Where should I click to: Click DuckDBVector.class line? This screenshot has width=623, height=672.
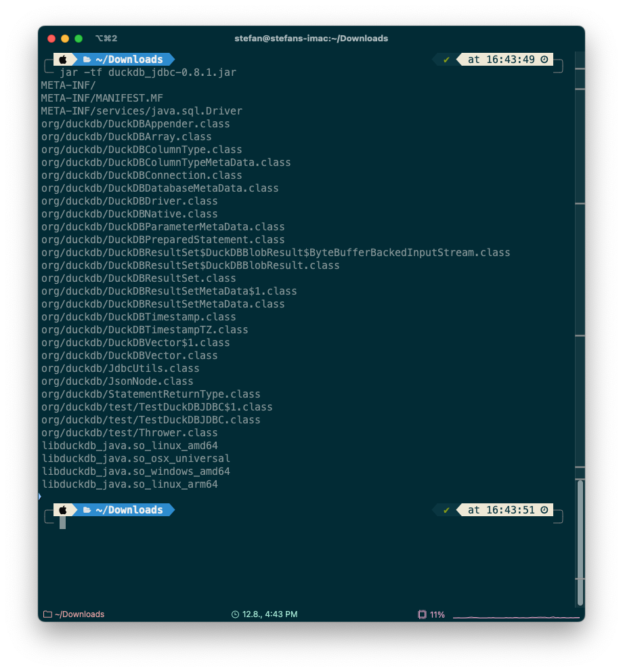click(129, 355)
